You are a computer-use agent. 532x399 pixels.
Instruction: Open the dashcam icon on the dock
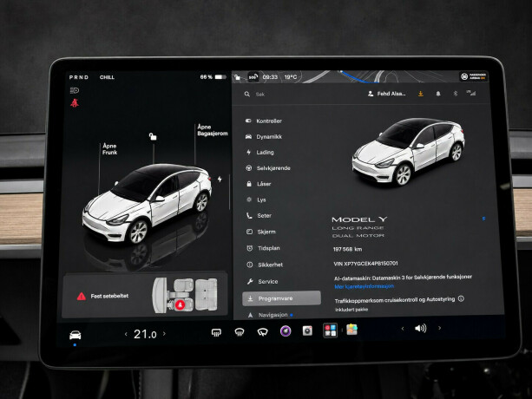click(x=307, y=330)
